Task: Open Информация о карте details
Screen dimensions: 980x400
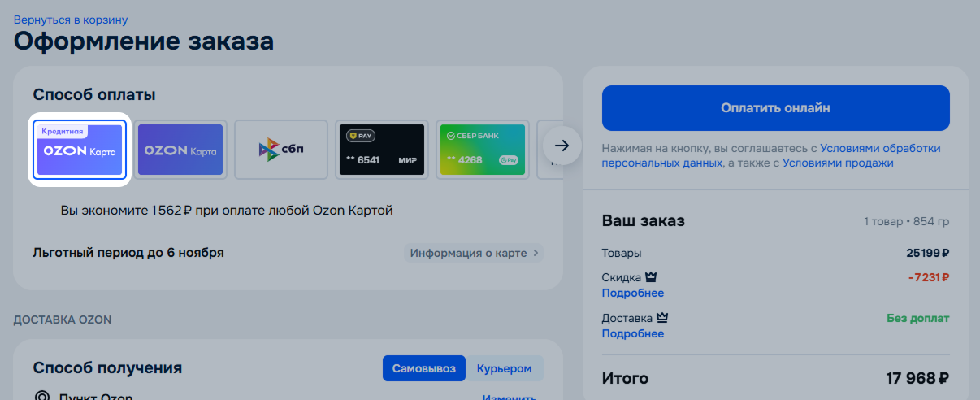Action: click(474, 253)
